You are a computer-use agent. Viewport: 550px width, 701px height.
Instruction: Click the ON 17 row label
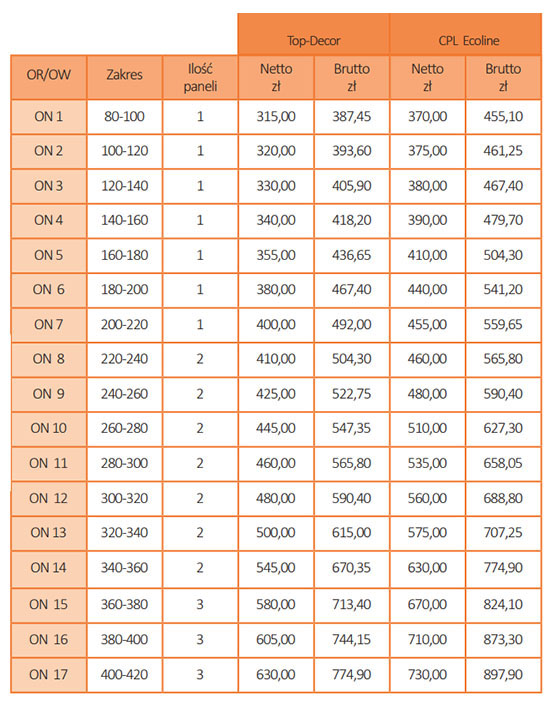(49, 675)
